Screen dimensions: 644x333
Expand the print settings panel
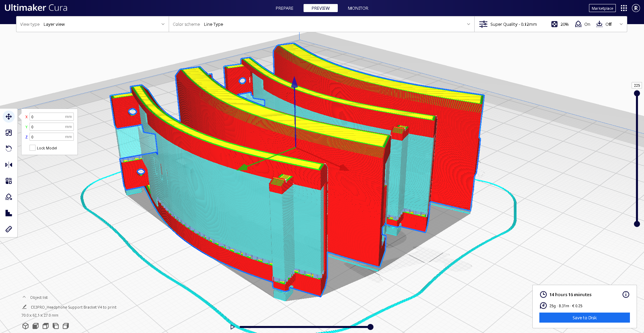pyautogui.click(x=621, y=24)
